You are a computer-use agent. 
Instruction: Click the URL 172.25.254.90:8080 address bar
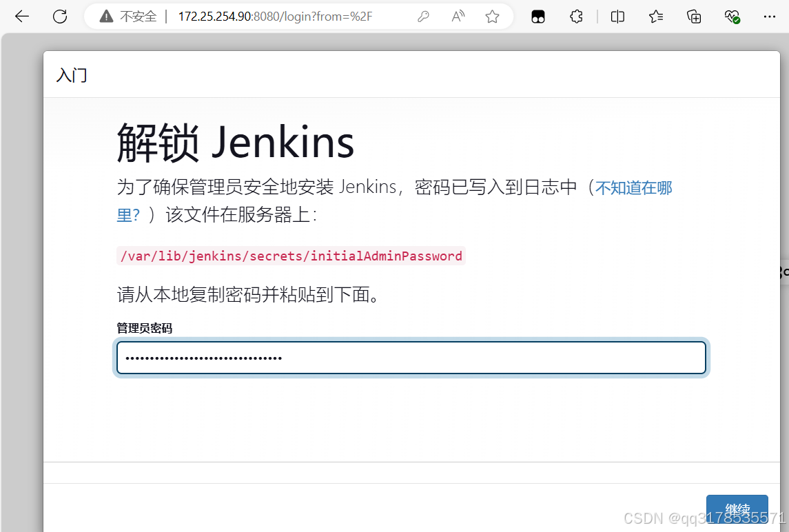tap(275, 17)
